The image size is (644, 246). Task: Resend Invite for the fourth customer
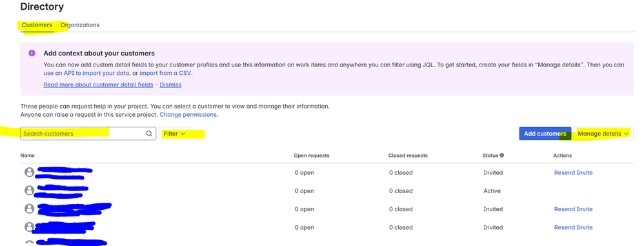pos(574,227)
